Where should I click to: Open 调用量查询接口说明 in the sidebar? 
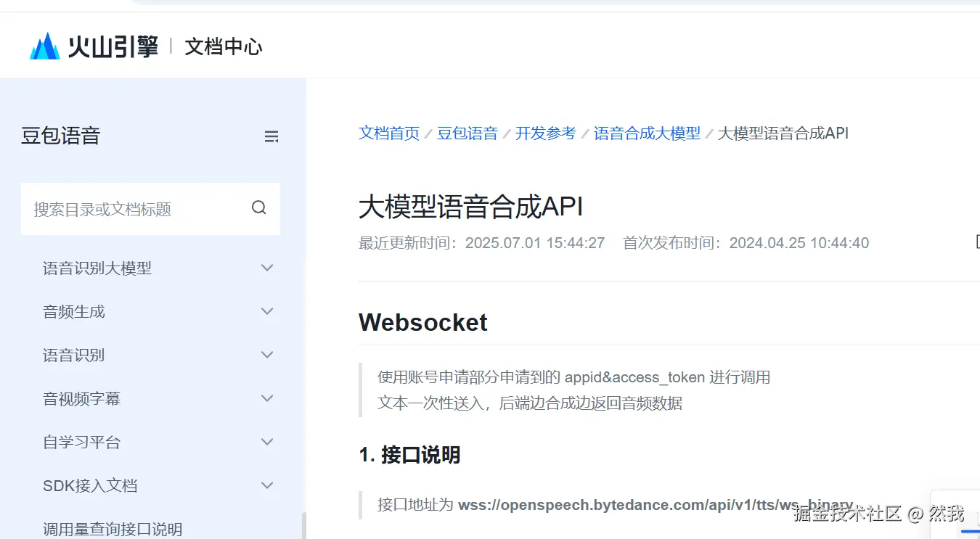pyautogui.click(x=113, y=529)
